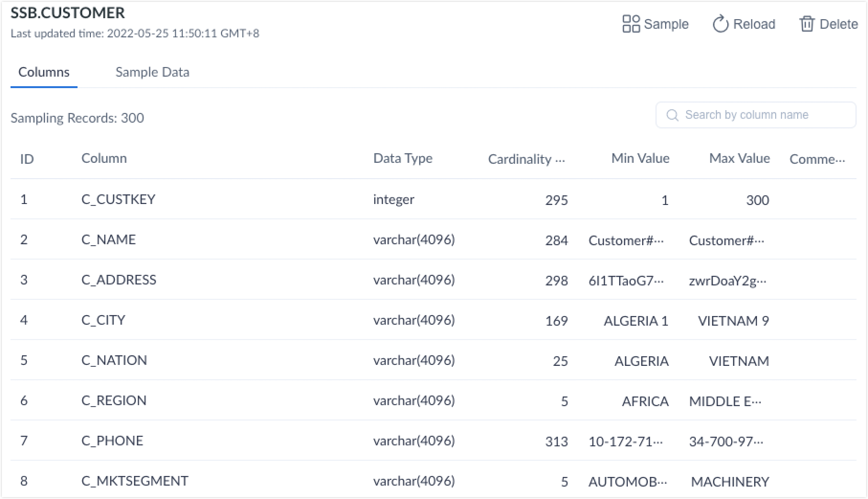Click the Max Value column header
The width and height of the screenshot is (868, 499).
tap(739, 159)
